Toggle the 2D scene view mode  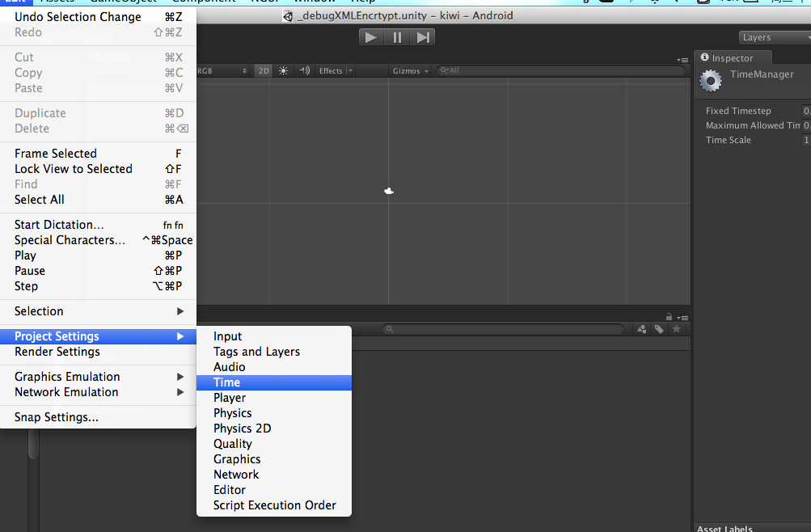pos(264,71)
